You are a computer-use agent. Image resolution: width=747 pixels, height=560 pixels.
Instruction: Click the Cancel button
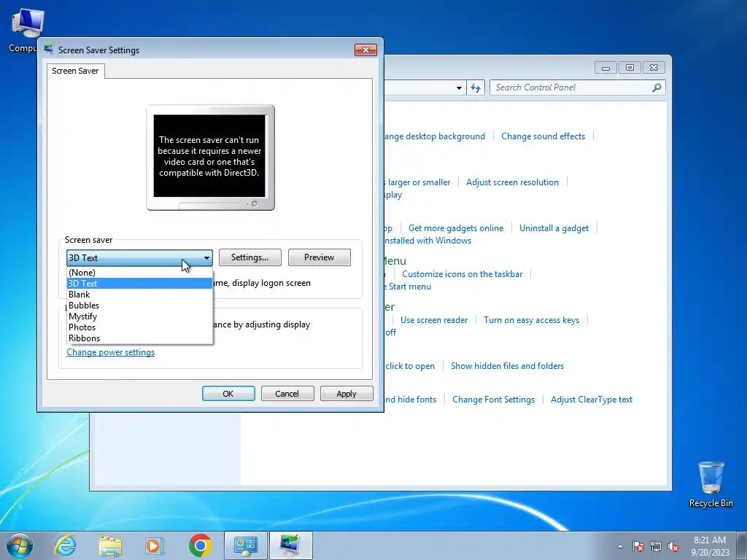point(287,394)
